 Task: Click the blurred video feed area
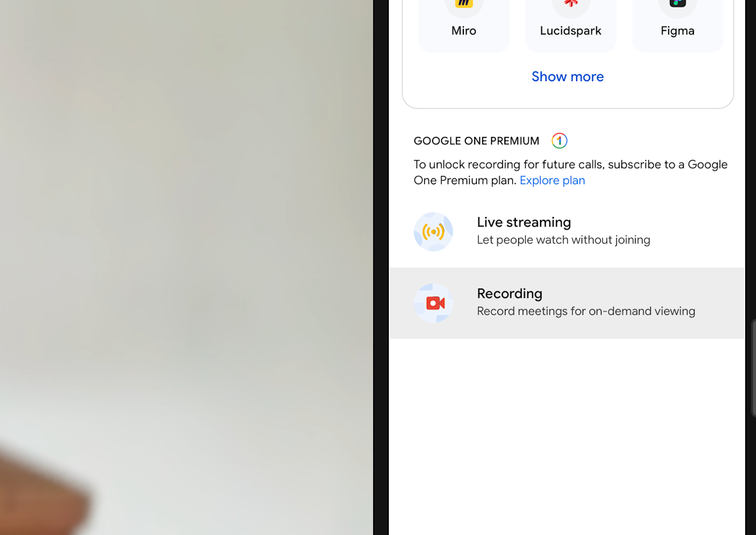(186, 267)
